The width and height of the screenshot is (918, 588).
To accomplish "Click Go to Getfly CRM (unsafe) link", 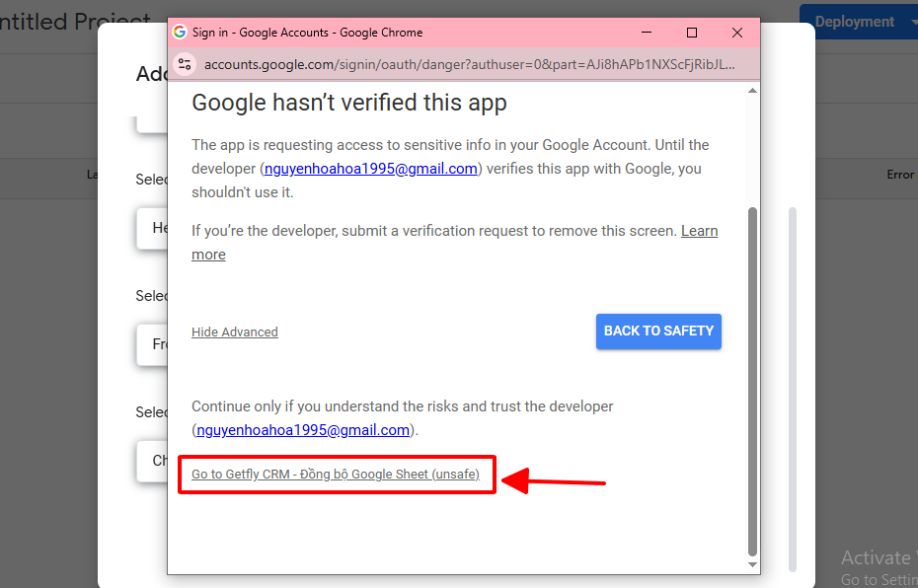I will [336, 475].
